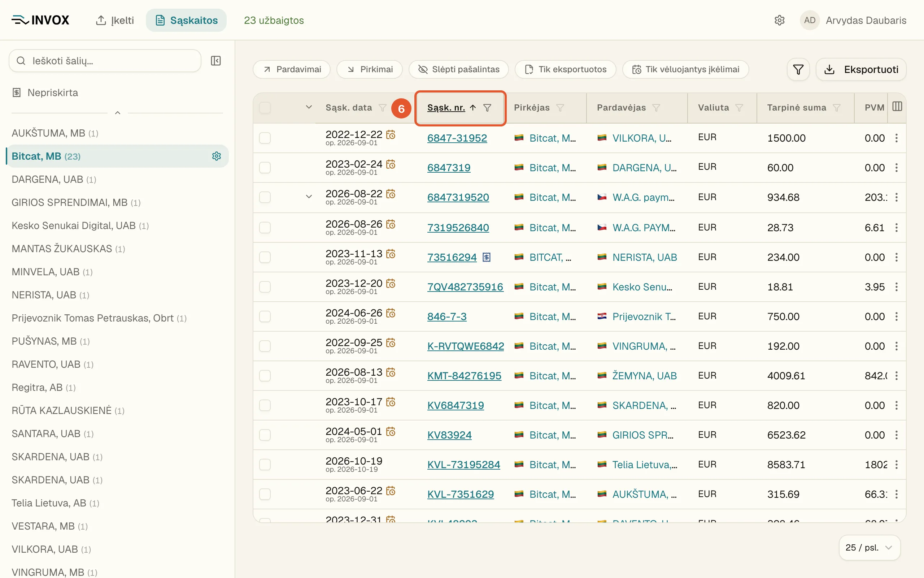Select the checkbox for invoice 6847319520
The image size is (924, 578).
click(265, 197)
